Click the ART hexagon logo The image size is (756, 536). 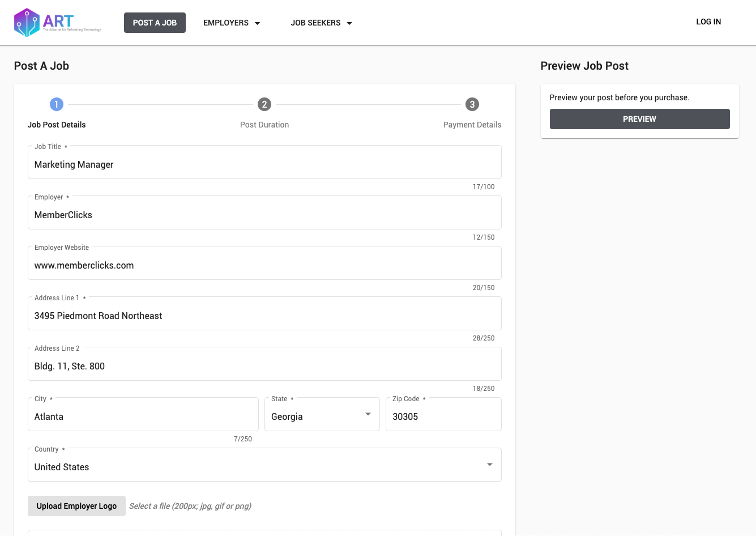tap(27, 23)
